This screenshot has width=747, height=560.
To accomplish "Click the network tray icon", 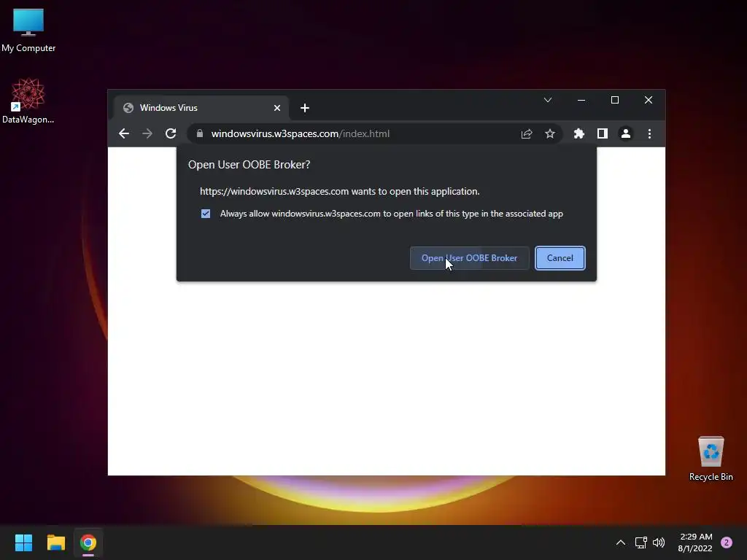I will [x=640, y=542].
